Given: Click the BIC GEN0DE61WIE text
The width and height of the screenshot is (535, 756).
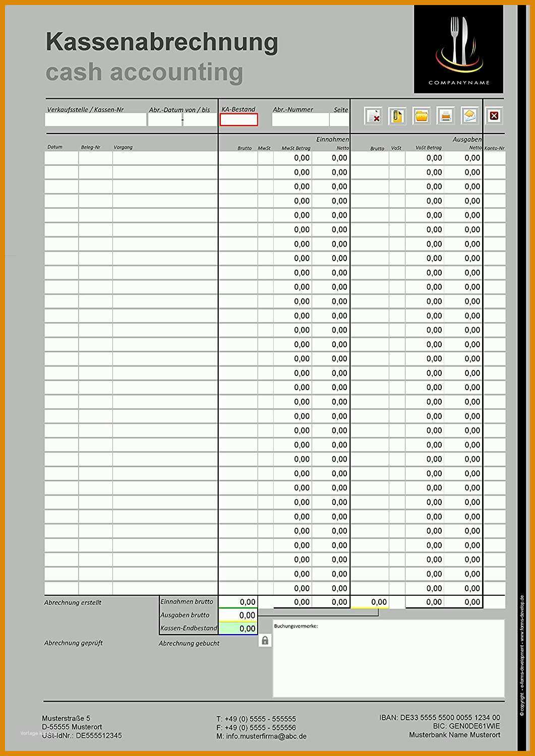Looking at the screenshot, I should (x=466, y=726).
